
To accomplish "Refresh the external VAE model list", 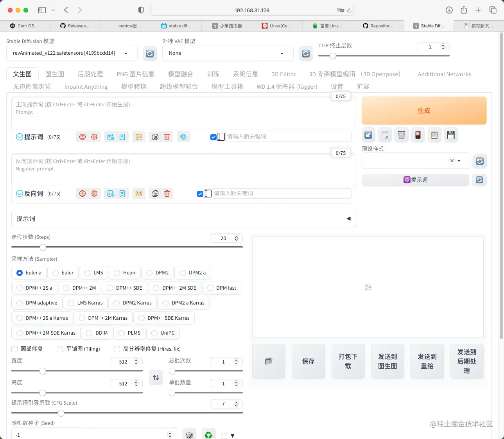I will (x=306, y=54).
